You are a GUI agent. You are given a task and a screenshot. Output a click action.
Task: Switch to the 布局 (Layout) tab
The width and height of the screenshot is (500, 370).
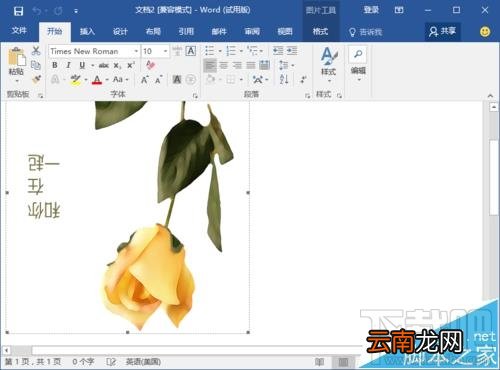pos(153,32)
